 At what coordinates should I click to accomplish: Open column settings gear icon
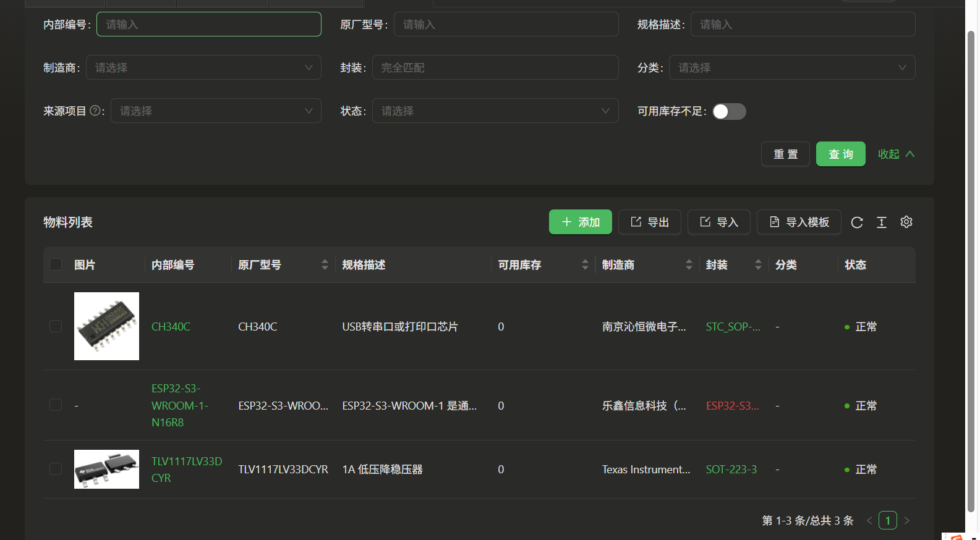click(x=906, y=222)
